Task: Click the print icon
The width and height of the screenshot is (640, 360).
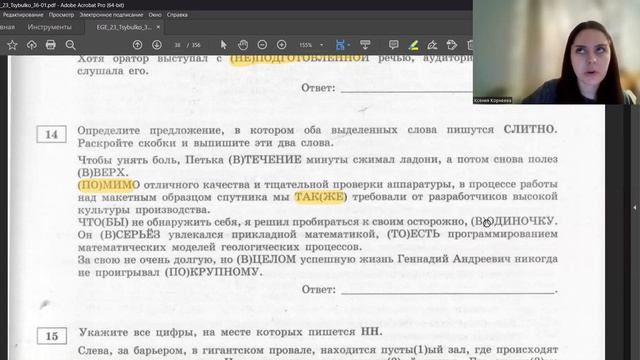Action: (x=51, y=45)
